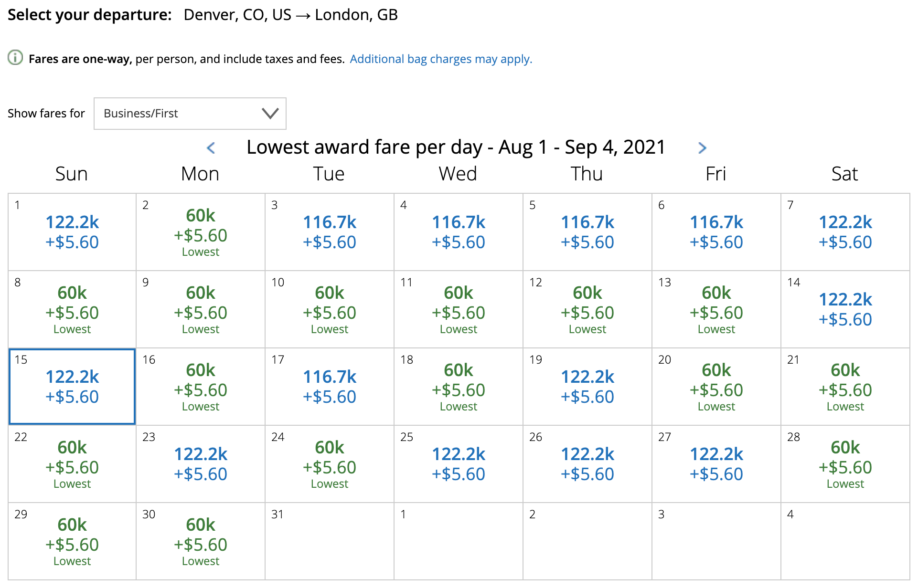Open Additional bag charges may apply link
Viewport: 918px width, 588px height.
click(441, 59)
